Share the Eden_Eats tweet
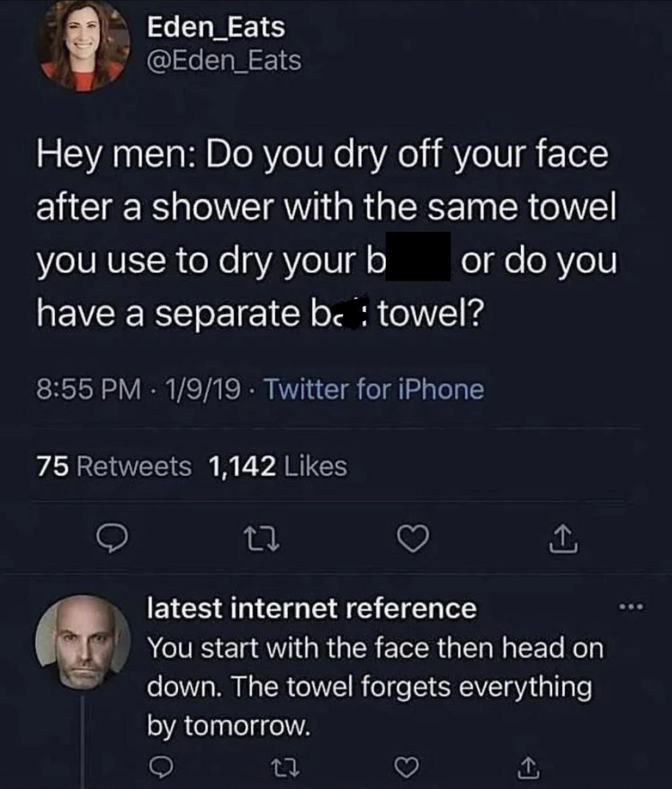Screen dimensions: 672x789 click(564, 539)
